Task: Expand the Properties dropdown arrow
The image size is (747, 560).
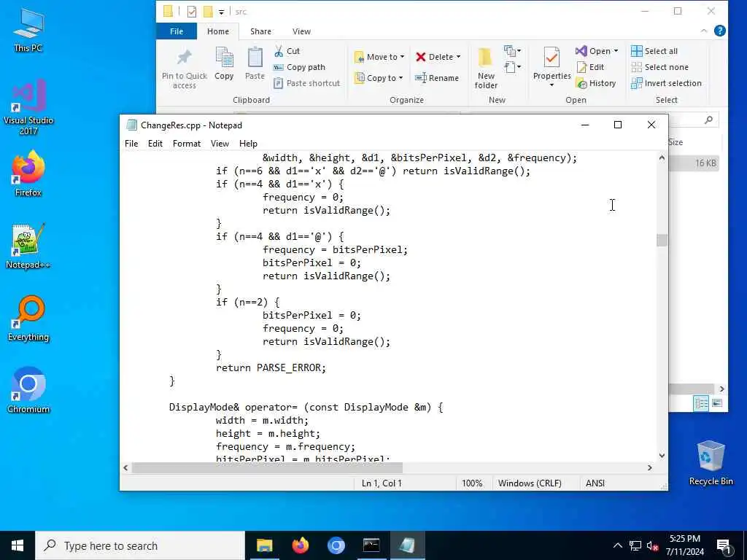Action: coord(551,85)
